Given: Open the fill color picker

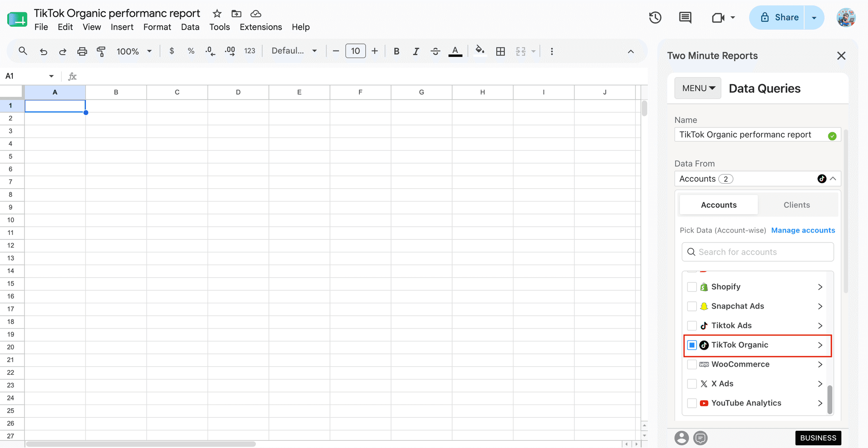Looking at the screenshot, I should point(480,51).
